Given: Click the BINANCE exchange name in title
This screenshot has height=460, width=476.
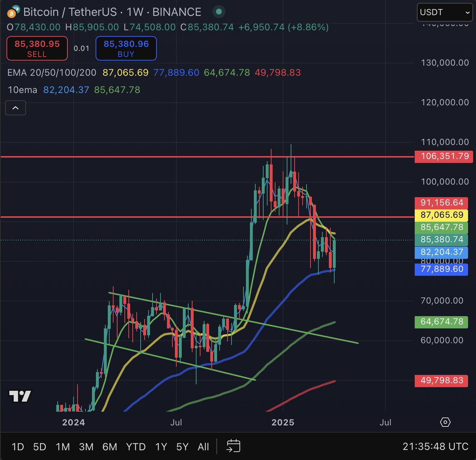Looking at the screenshot, I should point(177,12).
